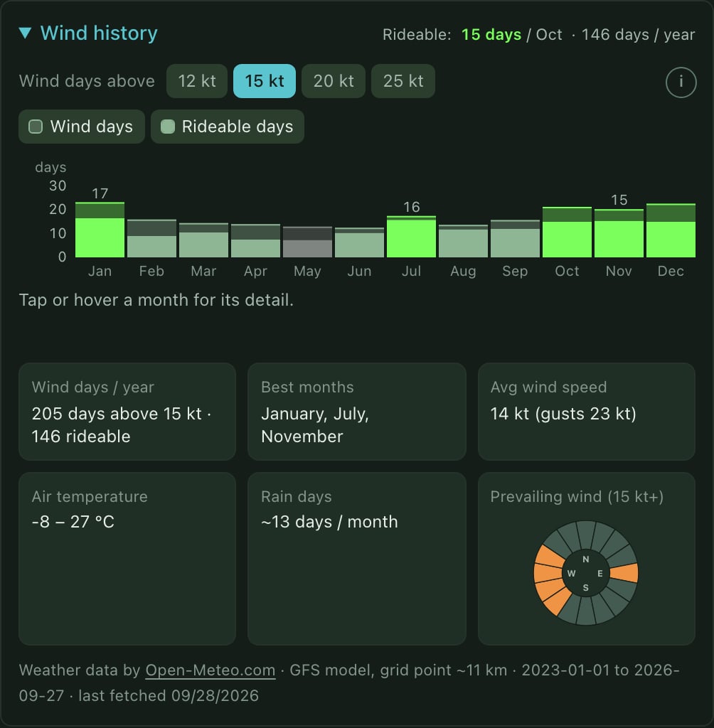This screenshot has height=728, width=714.
Task: Collapse the Wind history section triangle
Action: click(x=25, y=33)
